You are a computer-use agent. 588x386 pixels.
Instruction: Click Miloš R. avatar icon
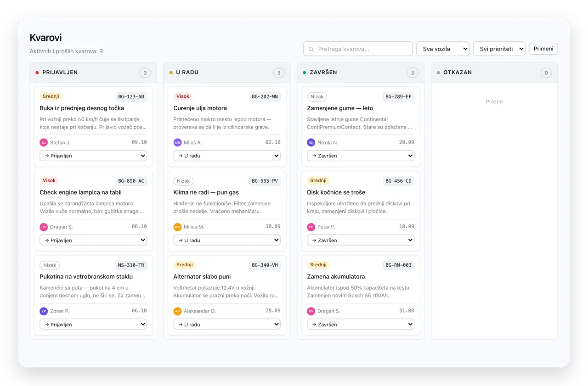coord(177,143)
